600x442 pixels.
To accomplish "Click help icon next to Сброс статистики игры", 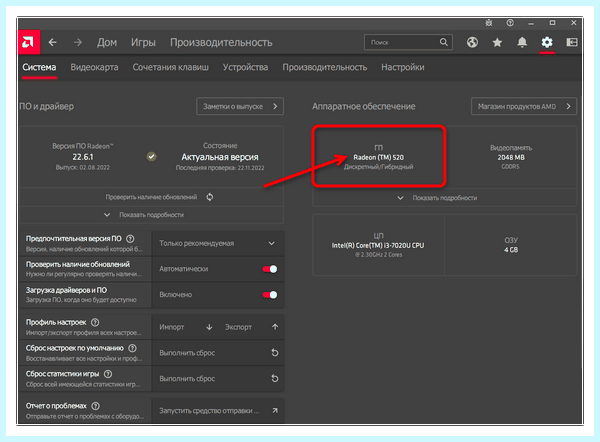I will click(x=108, y=374).
